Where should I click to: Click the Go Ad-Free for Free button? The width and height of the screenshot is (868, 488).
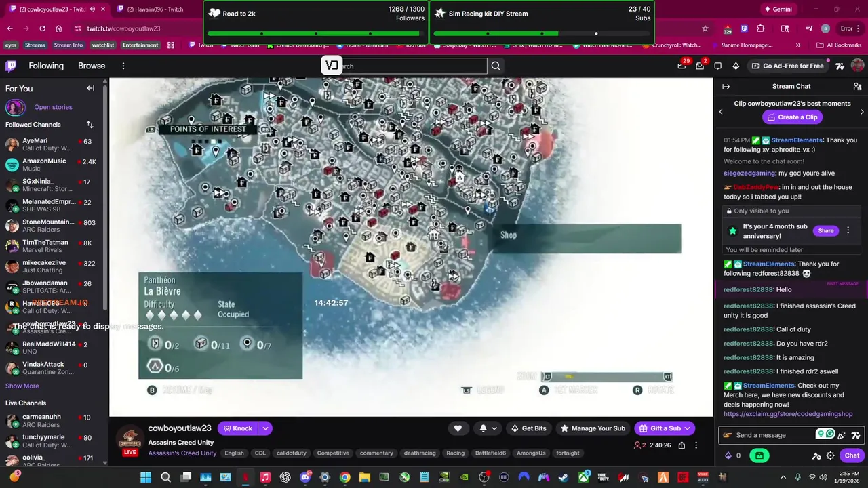pyautogui.click(x=787, y=66)
